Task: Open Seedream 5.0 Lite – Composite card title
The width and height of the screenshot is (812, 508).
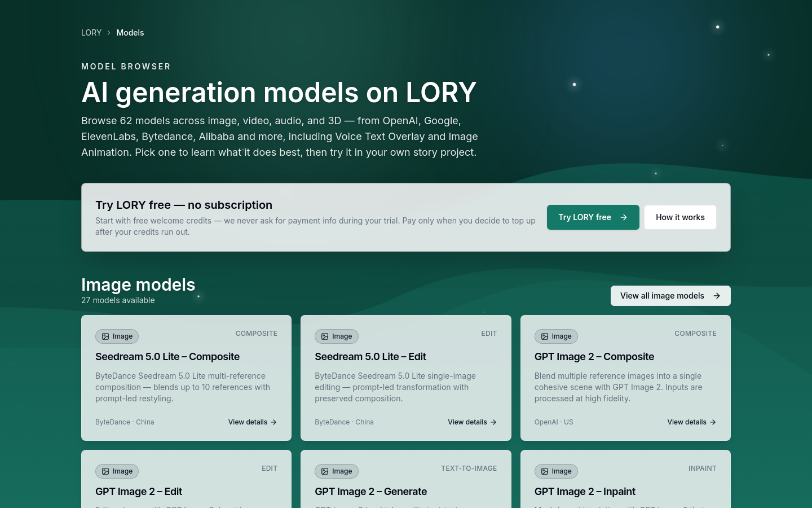Action: click(167, 357)
